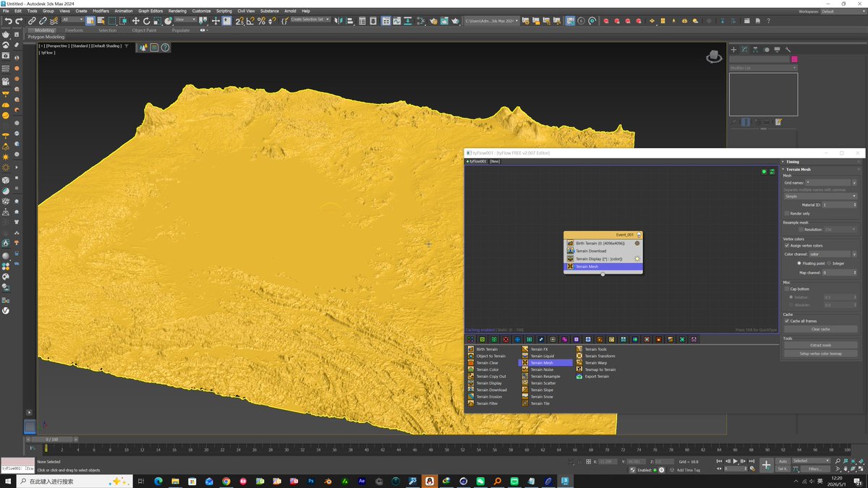Open Photoshop from the Windows taskbar
This screenshot has width=868, height=488.
(x=310, y=481)
